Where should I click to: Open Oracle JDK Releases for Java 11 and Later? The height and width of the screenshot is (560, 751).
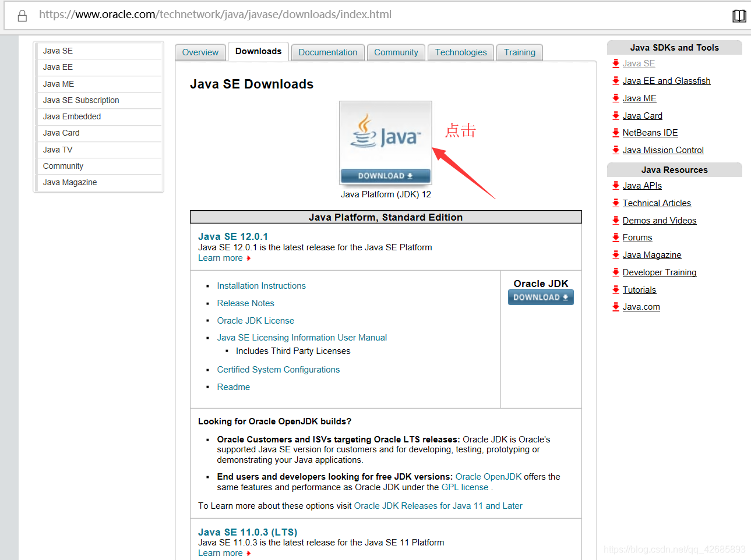point(438,506)
